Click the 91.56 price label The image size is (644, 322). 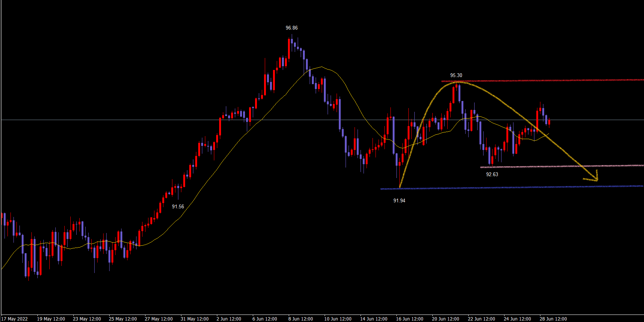(178, 207)
